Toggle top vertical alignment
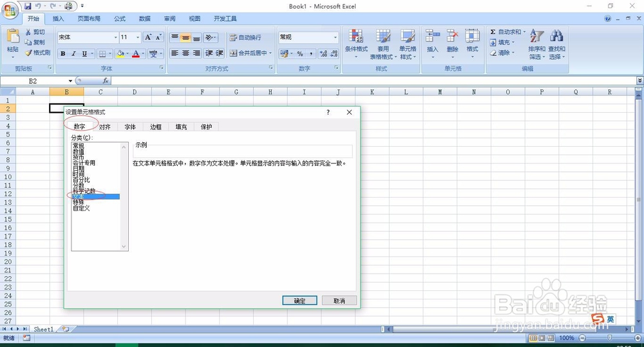The image size is (644, 347). (175, 37)
